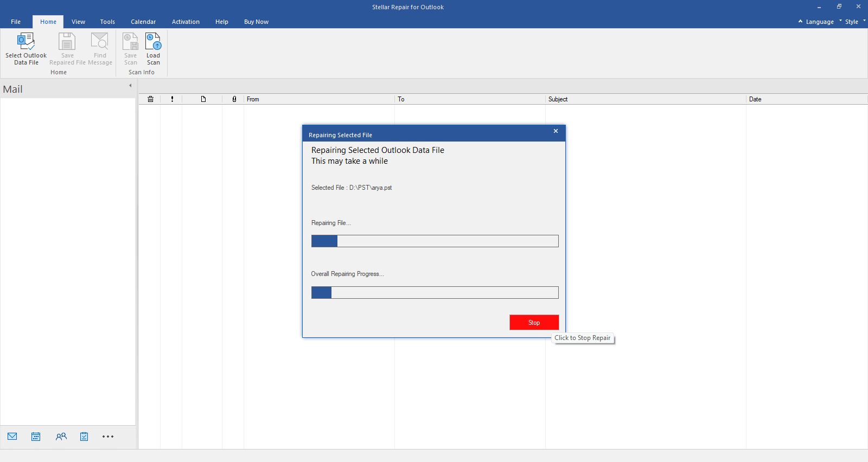Viewport: 868px width, 462px height.
Task: Show more navigation options (three dots)
Action: point(108,437)
